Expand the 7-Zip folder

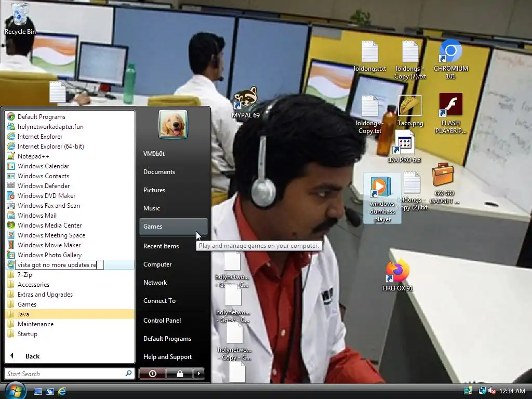coord(70,274)
